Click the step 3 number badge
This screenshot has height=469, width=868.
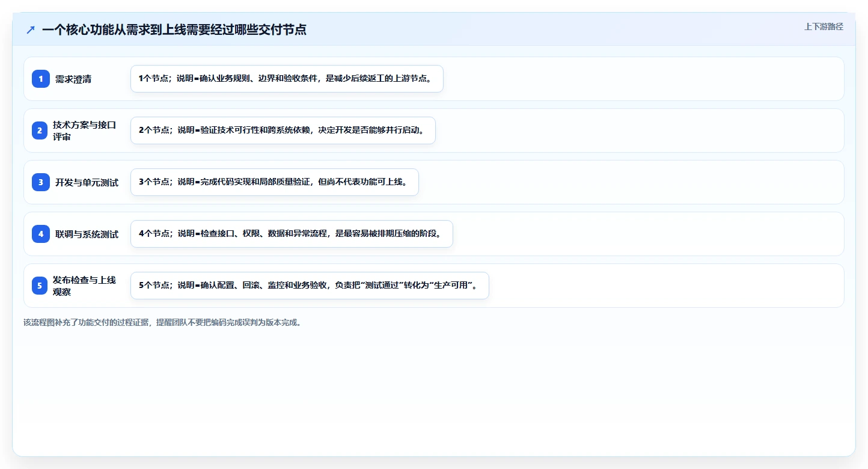click(x=41, y=182)
